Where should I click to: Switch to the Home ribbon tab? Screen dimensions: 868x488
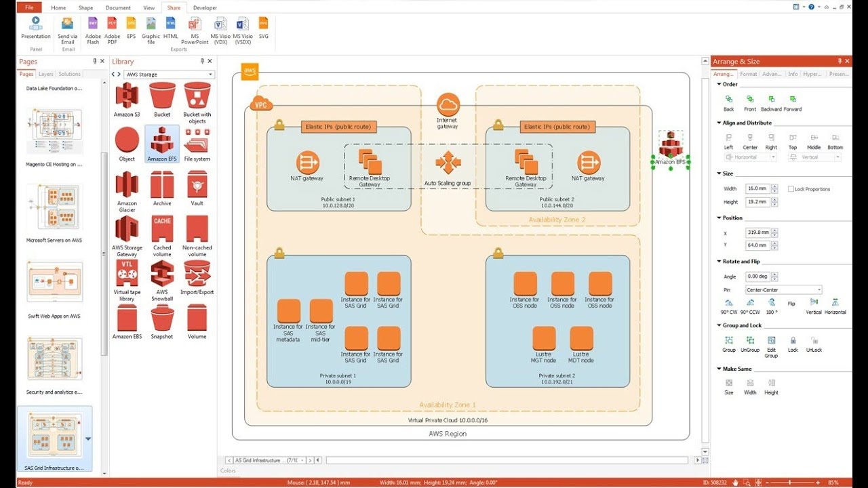(x=59, y=7)
